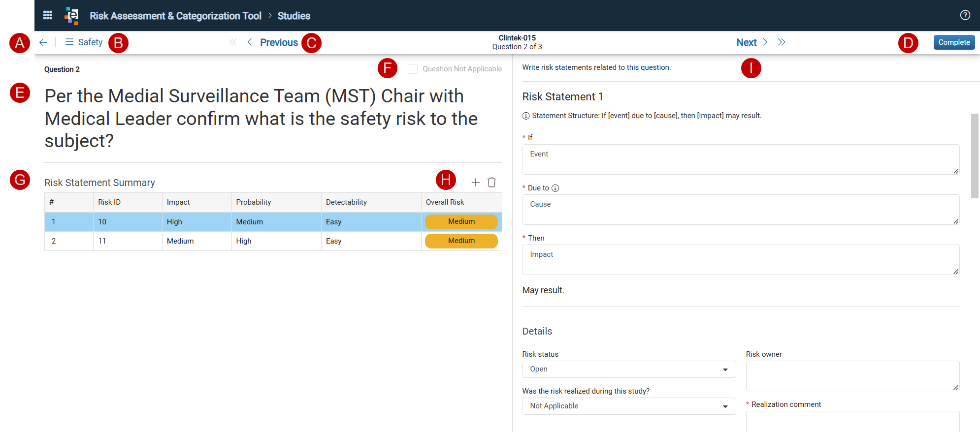Viewport: 980px width, 432px height.
Task: Go to the Previous question
Action: pos(273,42)
